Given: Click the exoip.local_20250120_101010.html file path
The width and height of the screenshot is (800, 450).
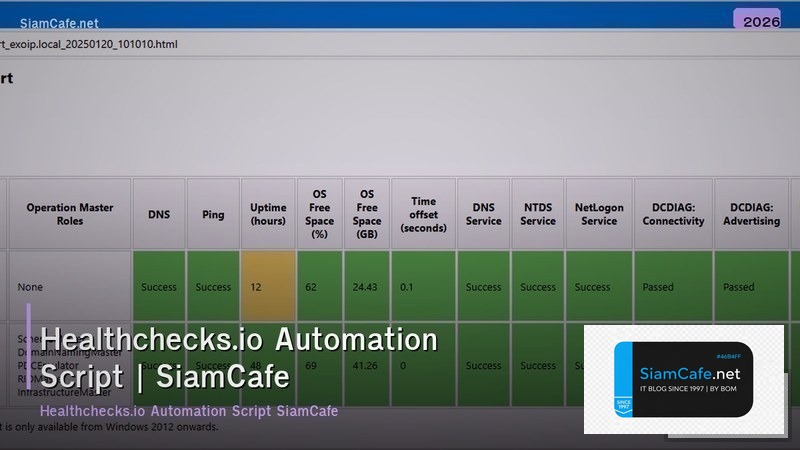Looking at the screenshot, I should [x=89, y=44].
